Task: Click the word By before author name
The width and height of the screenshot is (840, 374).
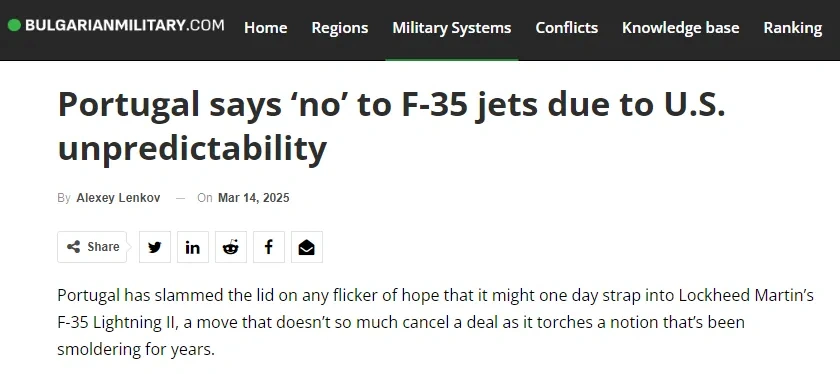Action: (x=64, y=198)
